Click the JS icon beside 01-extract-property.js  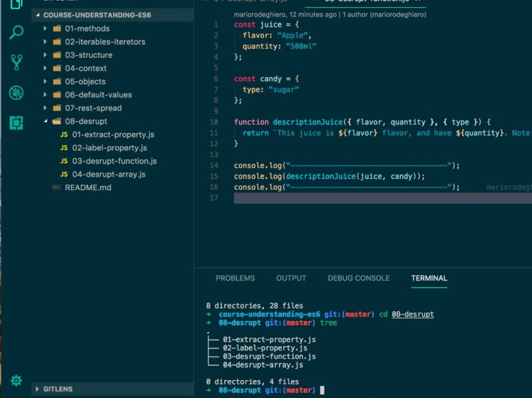[63, 134]
